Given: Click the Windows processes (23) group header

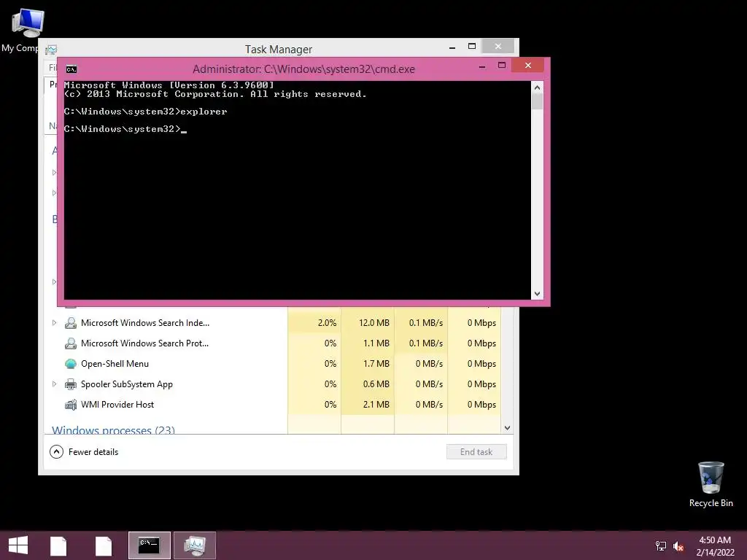Looking at the screenshot, I should (x=113, y=430).
